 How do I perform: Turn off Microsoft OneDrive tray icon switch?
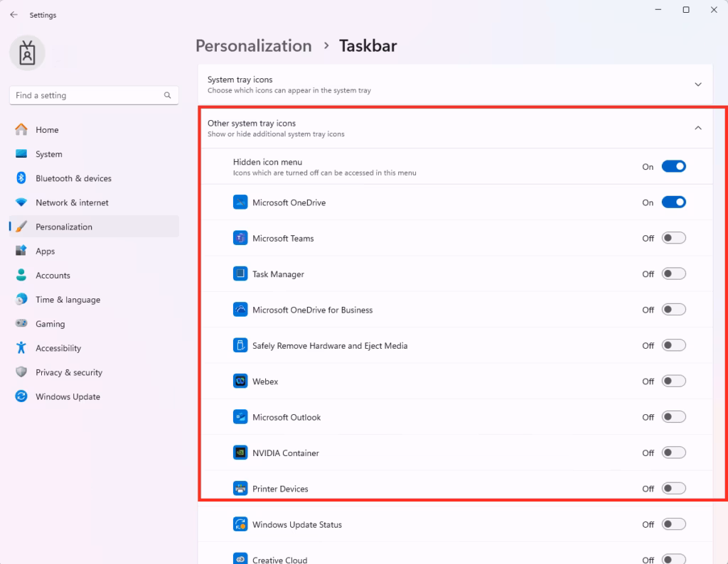[674, 202]
